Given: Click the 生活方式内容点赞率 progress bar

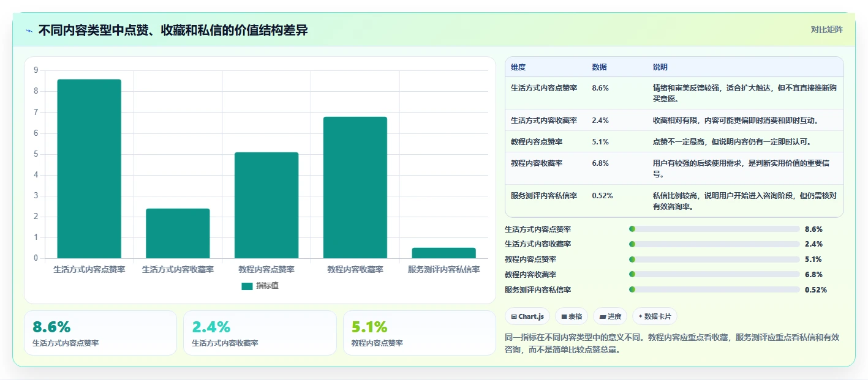Looking at the screenshot, I should tap(714, 229).
